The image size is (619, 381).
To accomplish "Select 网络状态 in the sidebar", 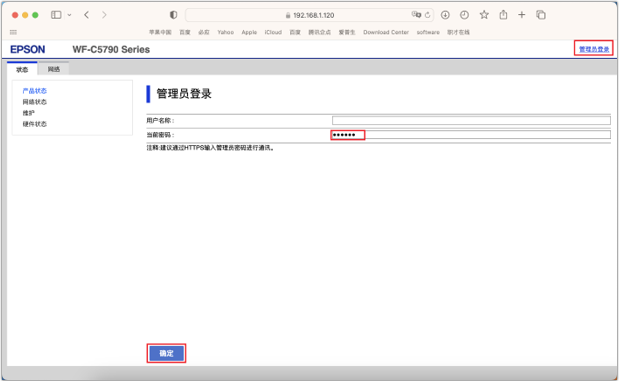I will coord(35,102).
